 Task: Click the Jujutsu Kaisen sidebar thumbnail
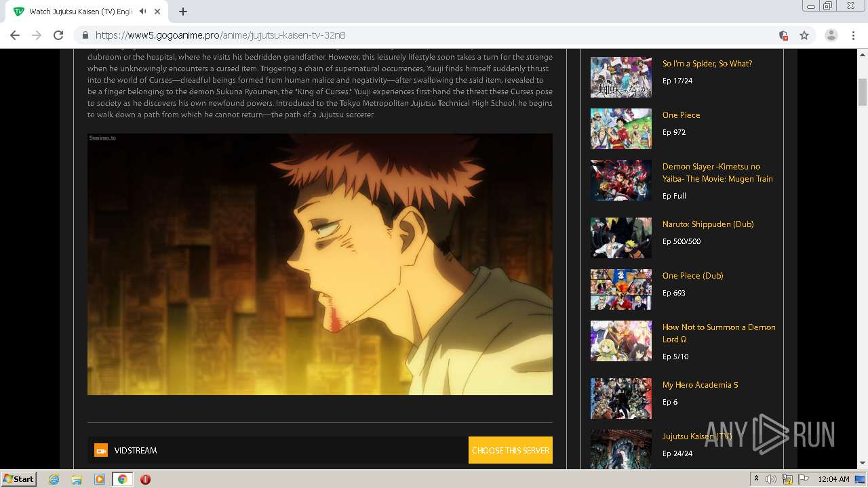pyautogui.click(x=621, y=449)
